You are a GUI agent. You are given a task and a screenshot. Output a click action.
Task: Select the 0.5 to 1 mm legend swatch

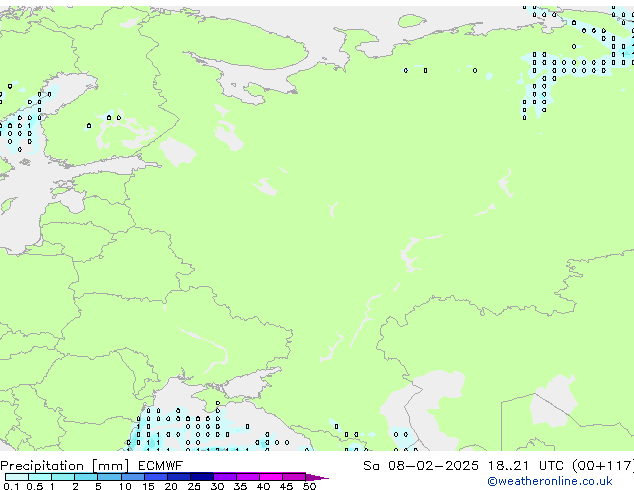(x=40, y=477)
